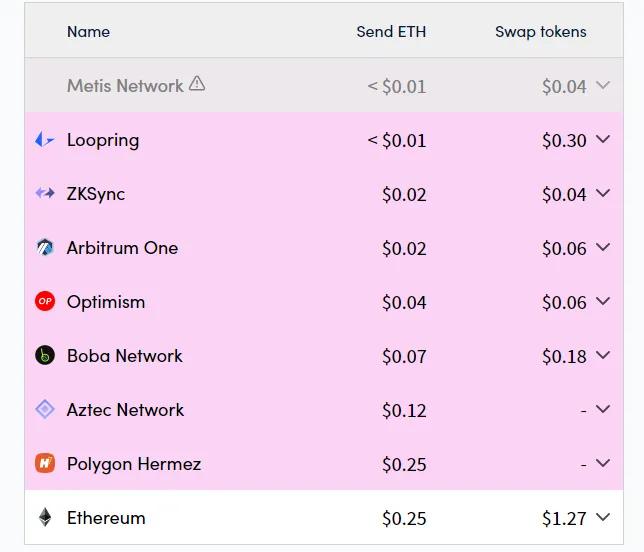This screenshot has width=644, height=552.
Task: Click the Aztec Network diamond icon
Action: click(x=45, y=410)
